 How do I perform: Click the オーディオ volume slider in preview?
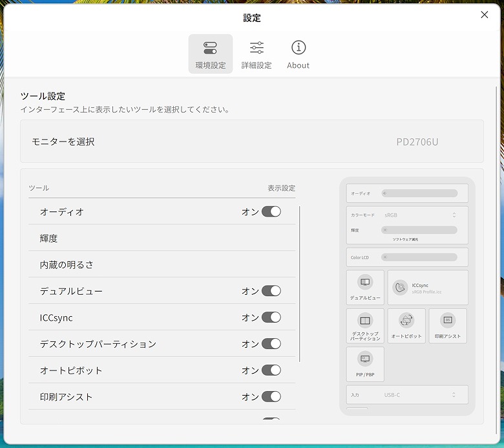click(420, 193)
